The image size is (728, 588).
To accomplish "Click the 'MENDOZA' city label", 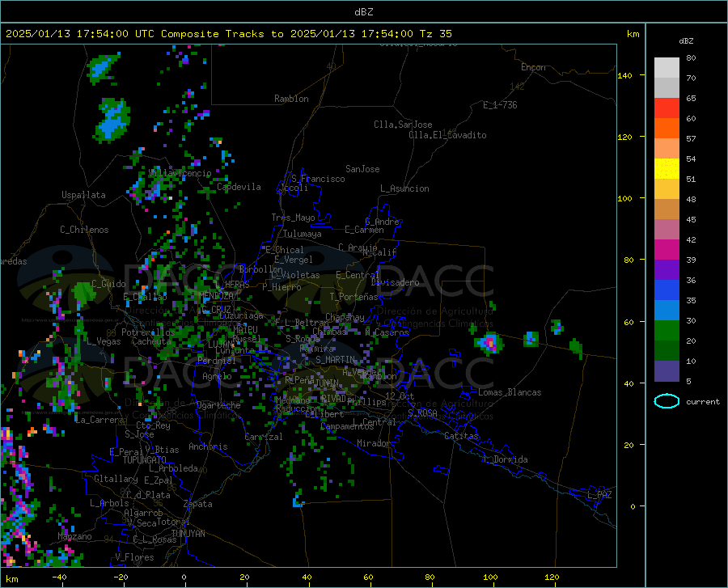I will (216, 295).
